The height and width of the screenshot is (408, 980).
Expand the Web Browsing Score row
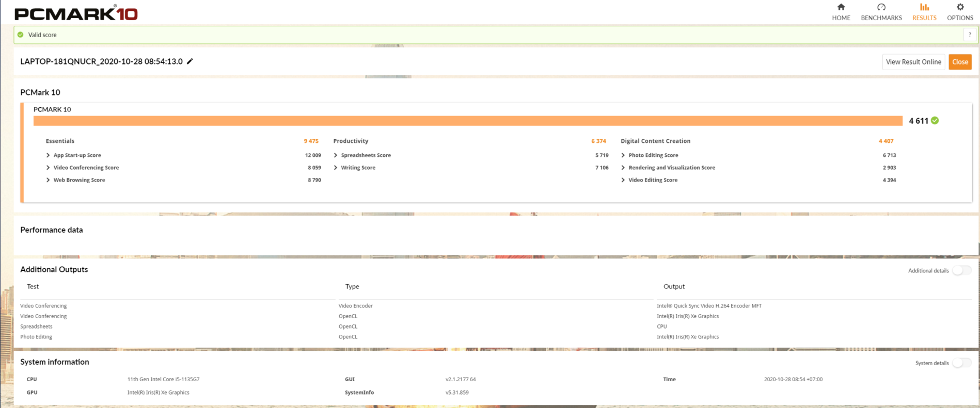coord(183,180)
